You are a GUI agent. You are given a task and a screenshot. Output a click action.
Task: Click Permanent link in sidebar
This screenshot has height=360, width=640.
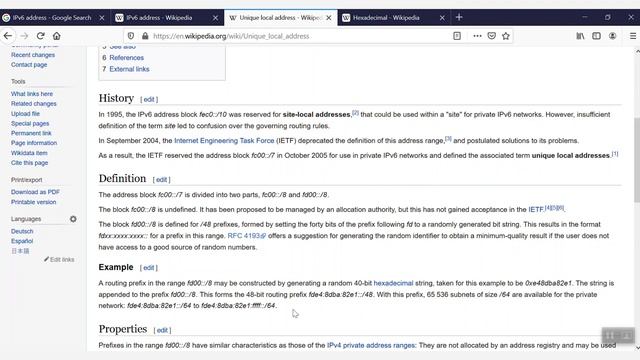(31, 133)
